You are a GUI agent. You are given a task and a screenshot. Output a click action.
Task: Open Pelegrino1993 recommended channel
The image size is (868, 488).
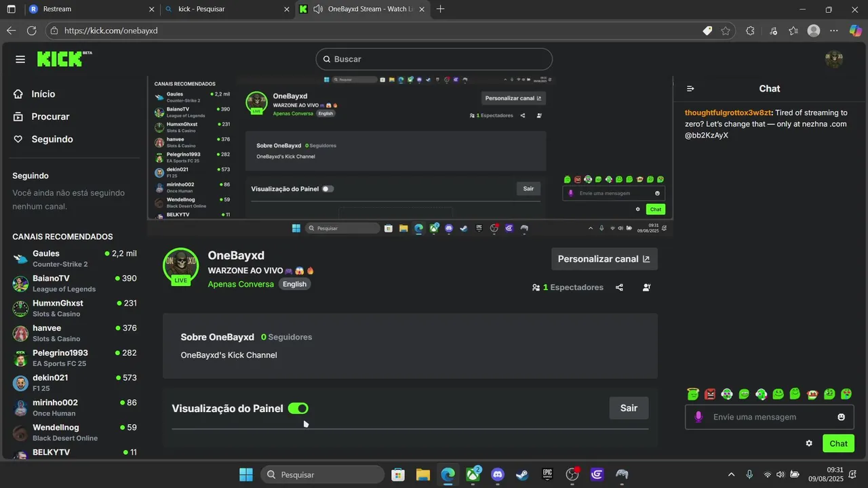point(75,358)
